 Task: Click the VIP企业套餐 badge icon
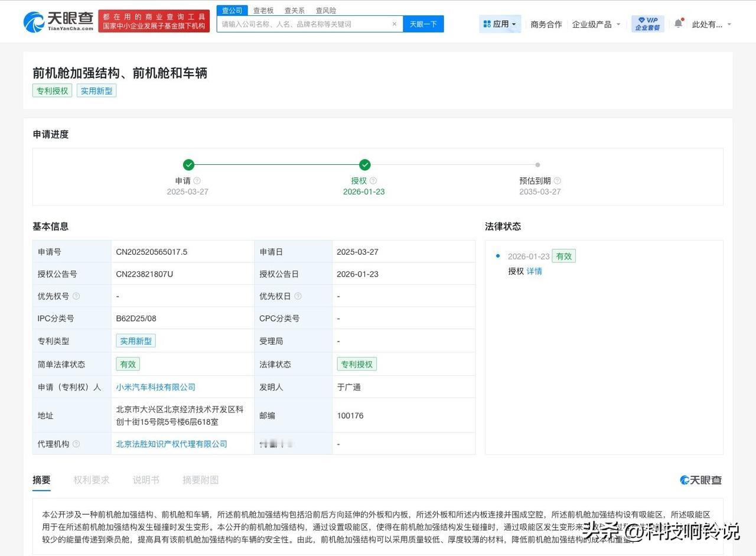point(647,24)
